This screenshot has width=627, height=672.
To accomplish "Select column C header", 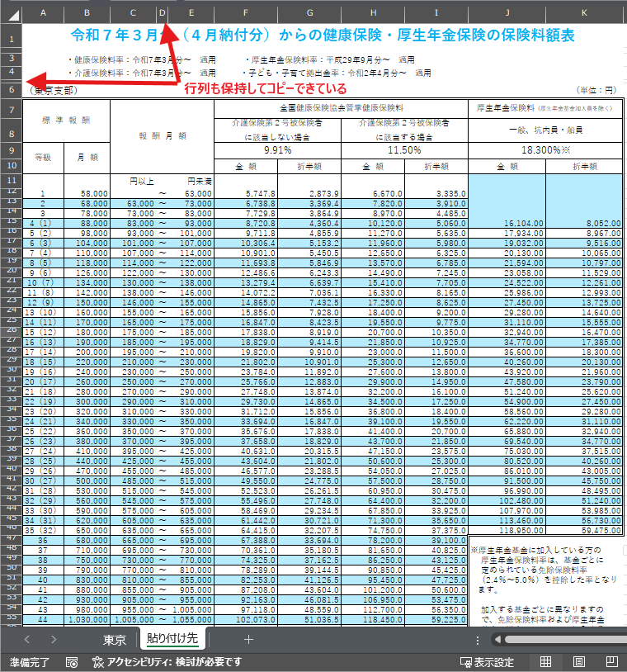I will tap(133, 13).
